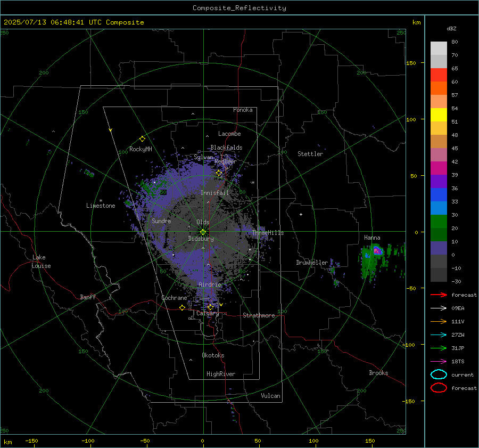479x448 pixels.
Task: Click the Composite_Reflectivity title
Action: [239, 8]
